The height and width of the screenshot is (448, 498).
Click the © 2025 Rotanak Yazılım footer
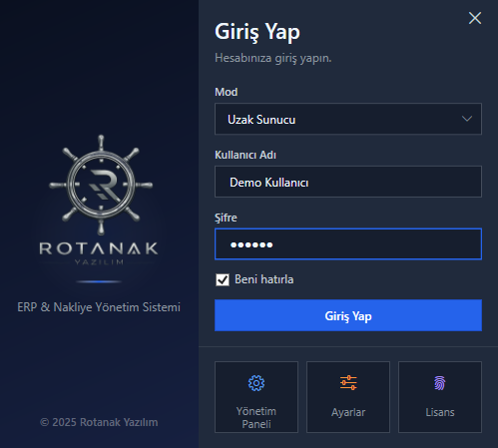[x=99, y=422]
